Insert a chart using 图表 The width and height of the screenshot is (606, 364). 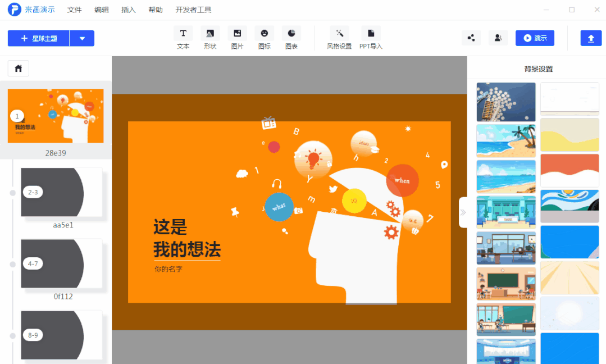point(291,34)
